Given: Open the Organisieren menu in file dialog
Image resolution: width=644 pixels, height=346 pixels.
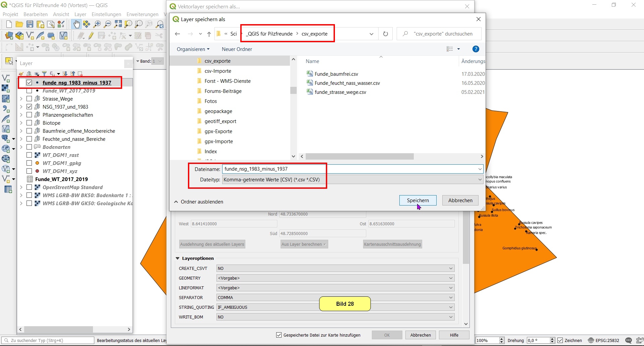Looking at the screenshot, I should pyautogui.click(x=193, y=49).
